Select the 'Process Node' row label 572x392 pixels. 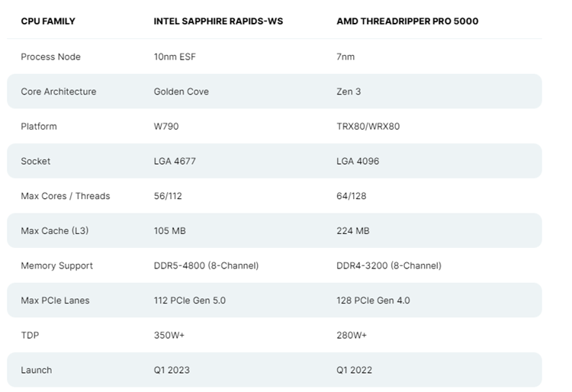pos(50,56)
